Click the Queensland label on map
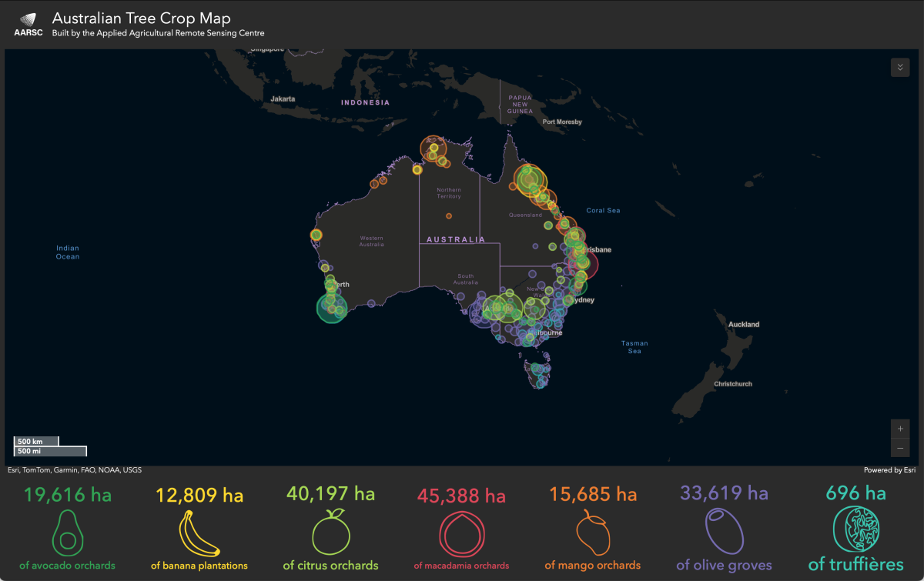 525,215
